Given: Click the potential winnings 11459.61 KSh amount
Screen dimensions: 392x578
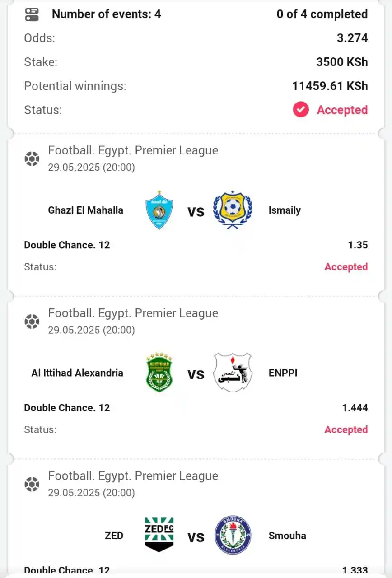Looking at the screenshot, I should 330,86.
